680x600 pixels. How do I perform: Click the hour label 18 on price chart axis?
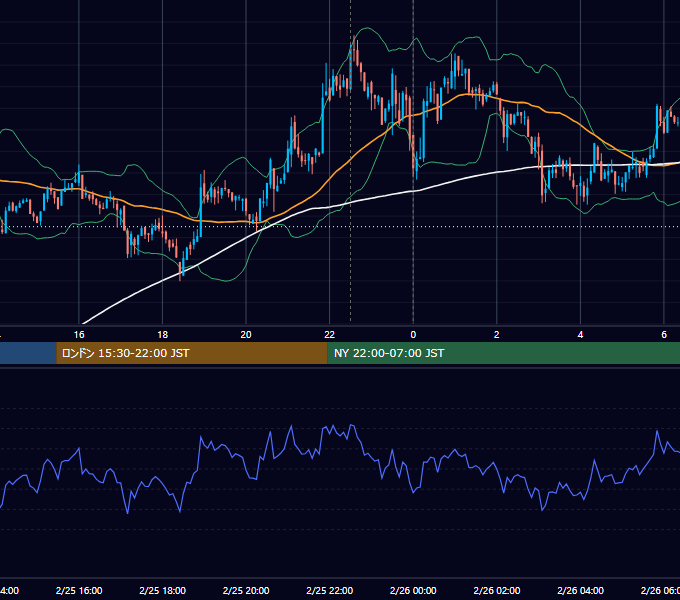pos(163,334)
